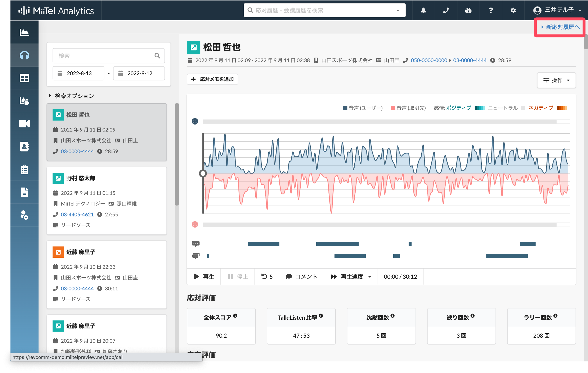This screenshot has height=373, width=588.
Task: Toggle 音声 (取引先) legend series
Action: tap(408, 108)
